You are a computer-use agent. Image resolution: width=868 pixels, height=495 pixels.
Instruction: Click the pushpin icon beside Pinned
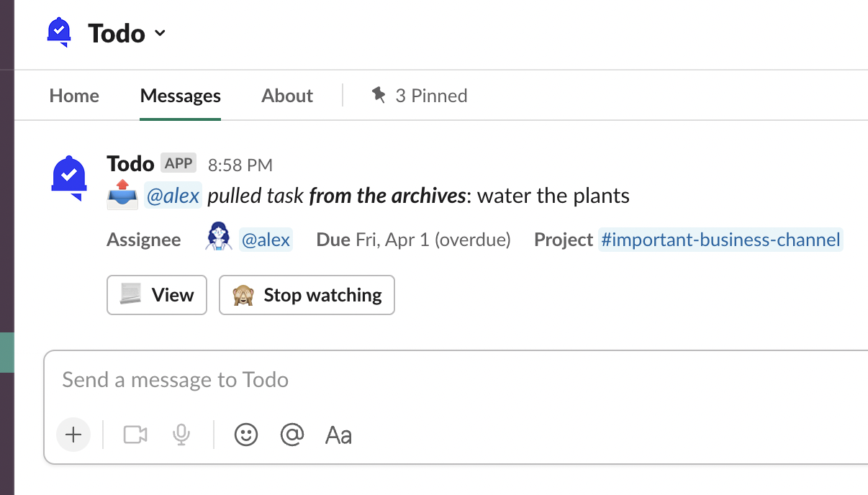point(379,95)
